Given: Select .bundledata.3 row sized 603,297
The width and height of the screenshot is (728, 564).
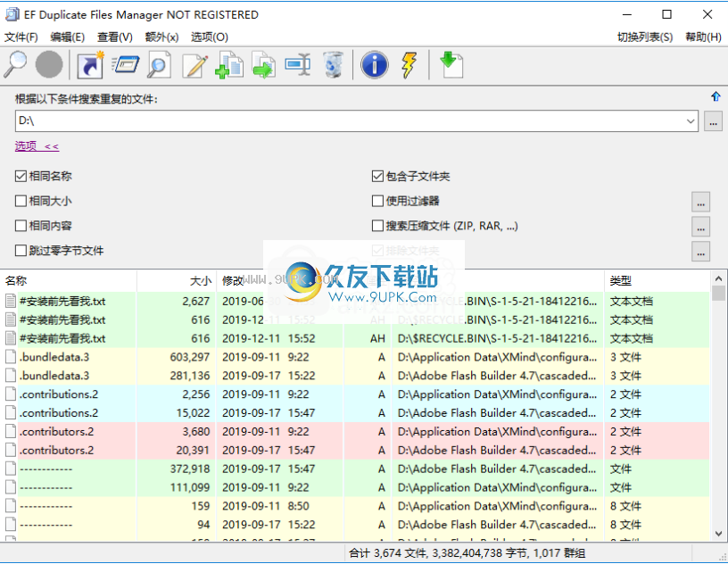Looking at the screenshot, I should pyautogui.click(x=355, y=357).
